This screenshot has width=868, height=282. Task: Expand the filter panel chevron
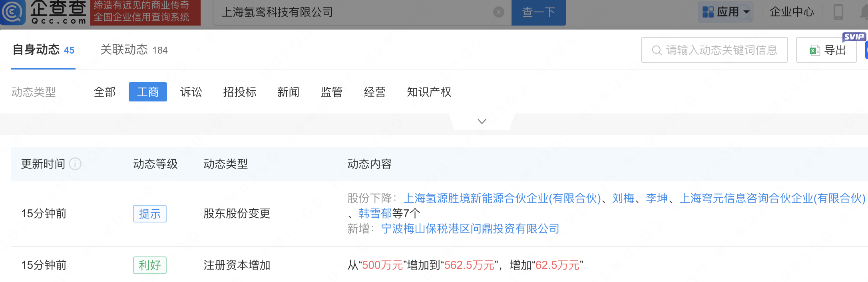point(482,121)
